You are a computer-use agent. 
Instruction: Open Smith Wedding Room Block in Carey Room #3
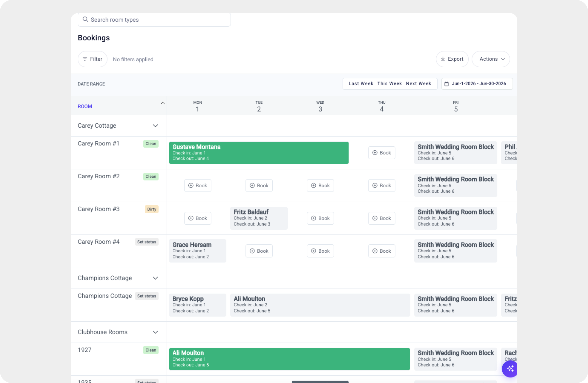click(455, 218)
